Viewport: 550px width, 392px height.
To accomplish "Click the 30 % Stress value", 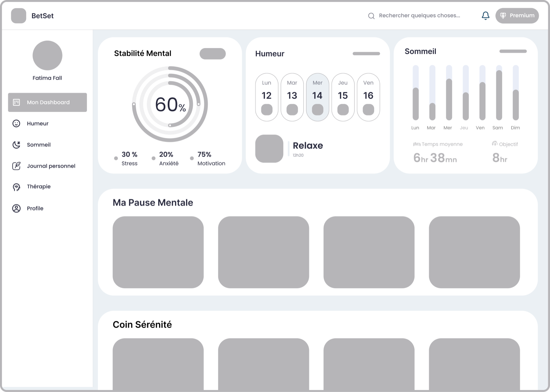I will [x=130, y=154].
